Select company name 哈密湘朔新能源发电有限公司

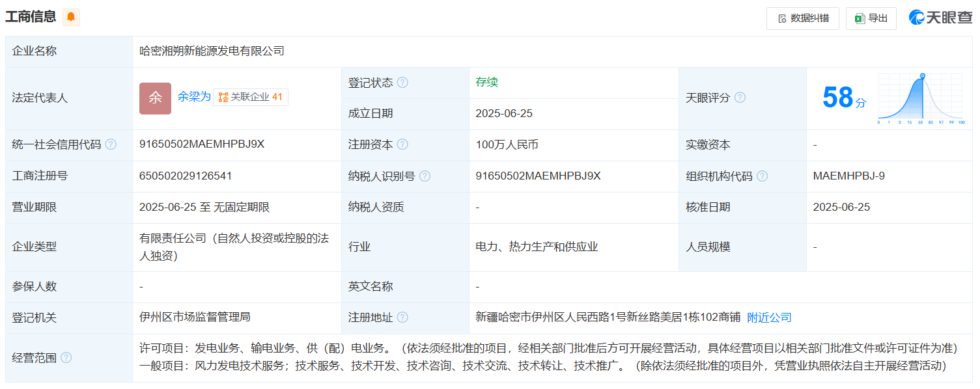(x=212, y=51)
